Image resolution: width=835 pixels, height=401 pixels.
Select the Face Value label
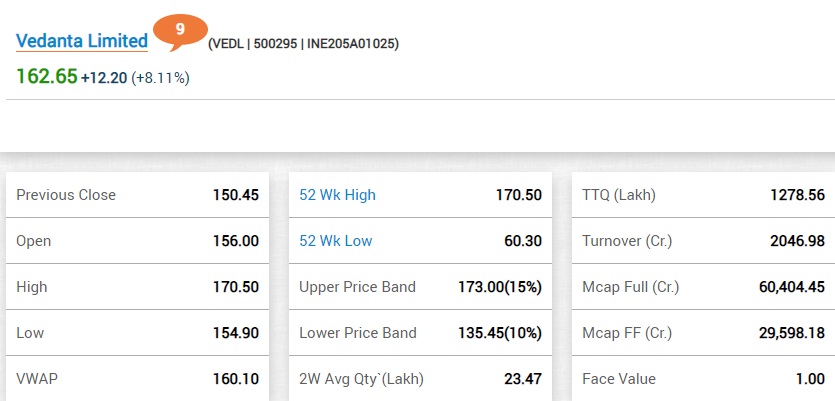click(619, 379)
